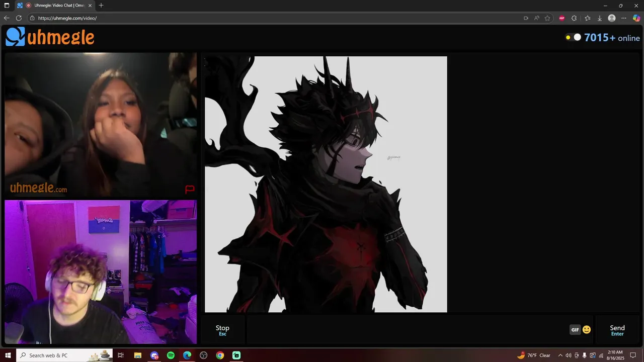This screenshot has width=644, height=362.
Task: Click the camera permission icon in address bar
Action: (526, 18)
